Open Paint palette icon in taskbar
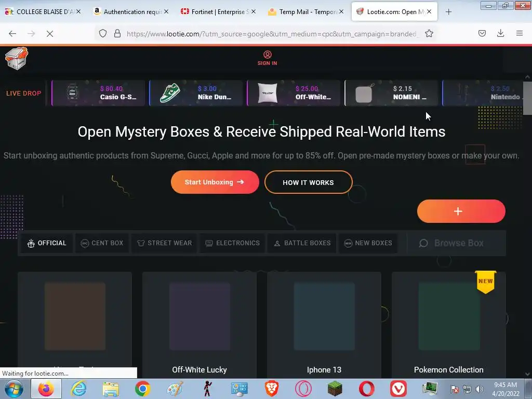Image resolution: width=532 pixels, height=399 pixels. pos(175,389)
